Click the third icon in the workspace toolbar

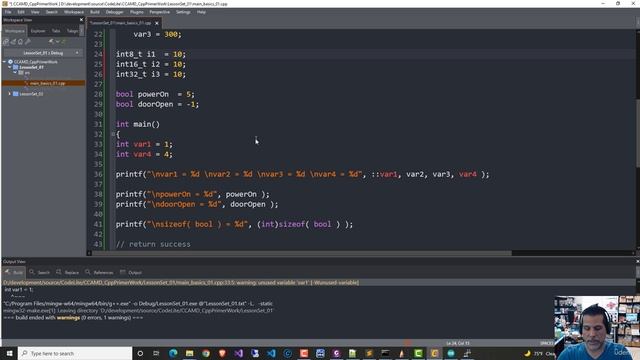coord(20,42)
